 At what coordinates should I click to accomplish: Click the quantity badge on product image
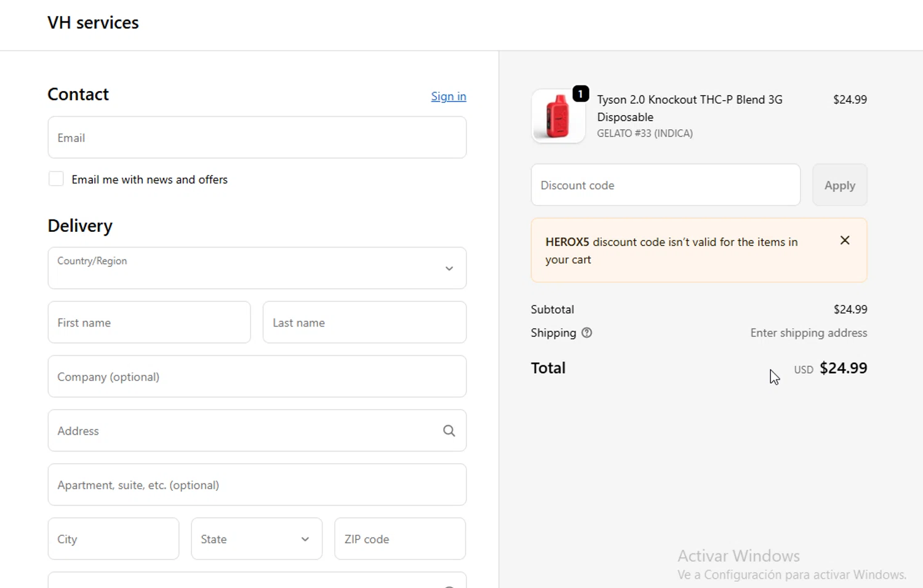click(x=580, y=94)
